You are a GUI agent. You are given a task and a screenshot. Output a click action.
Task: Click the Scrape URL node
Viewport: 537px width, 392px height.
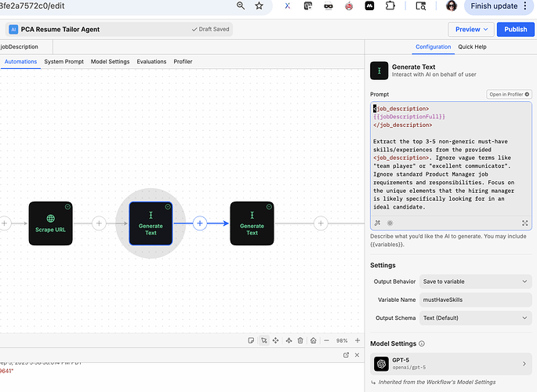point(50,223)
